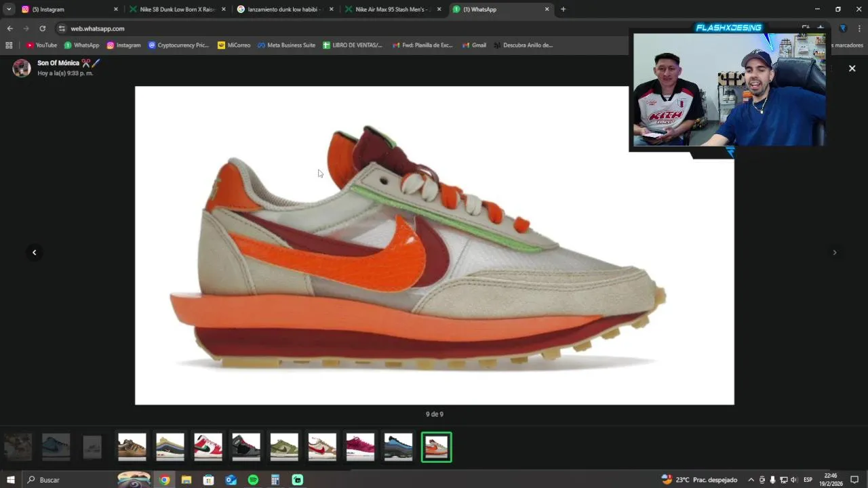This screenshot has width=868, height=488.
Task: Open File Explorer from the taskbar
Action: coord(186,480)
